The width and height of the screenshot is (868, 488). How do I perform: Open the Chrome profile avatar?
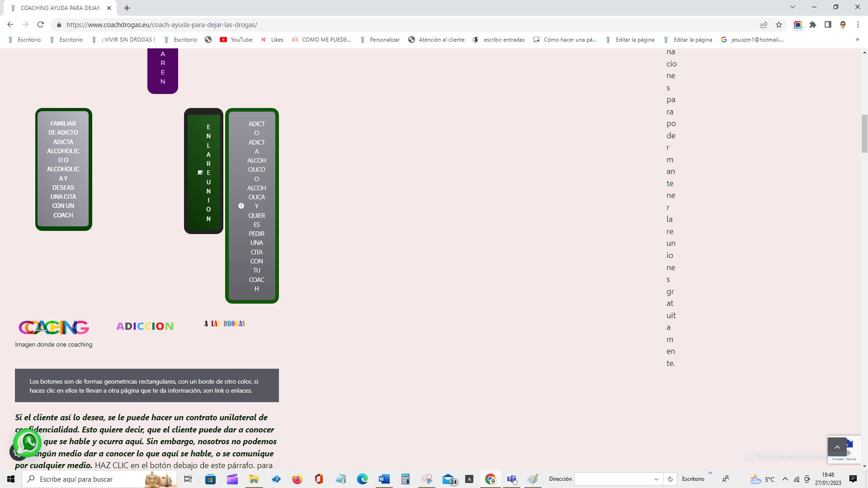click(x=843, y=25)
